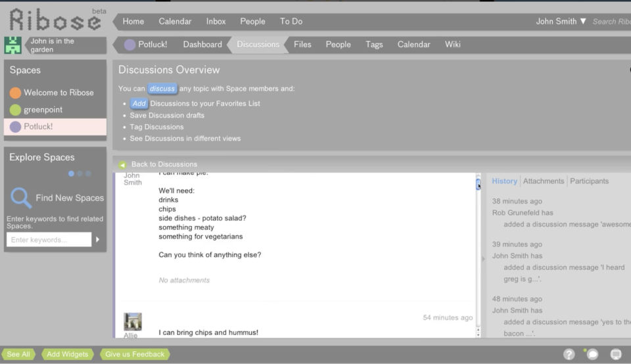The width and height of the screenshot is (631, 364).
Task: Click the John Smith author name
Action: (133, 179)
